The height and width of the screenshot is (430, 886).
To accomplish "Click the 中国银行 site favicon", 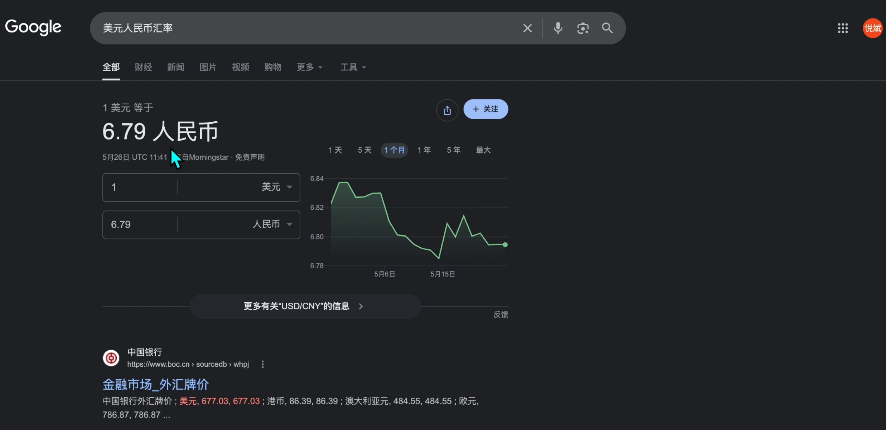I will (111, 358).
